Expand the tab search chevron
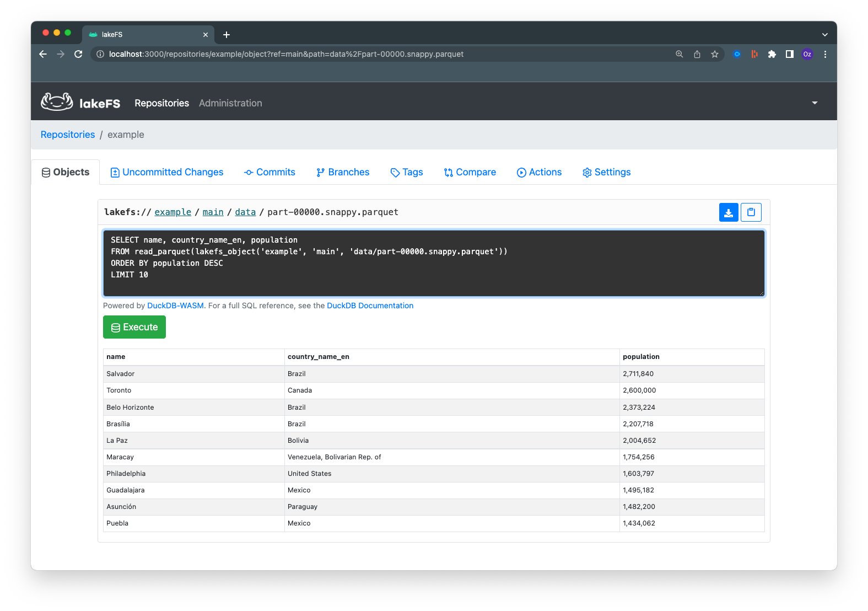This screenshot has height=611, width=868. pyautogui.click(x=825, y=35)
